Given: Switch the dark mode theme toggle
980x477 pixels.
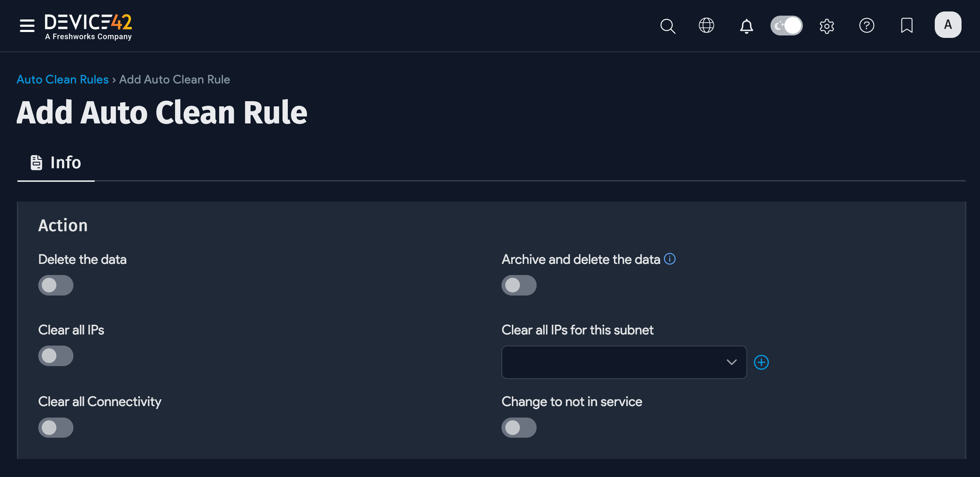Looking at the screenshot, I should [x=787, y=25].
